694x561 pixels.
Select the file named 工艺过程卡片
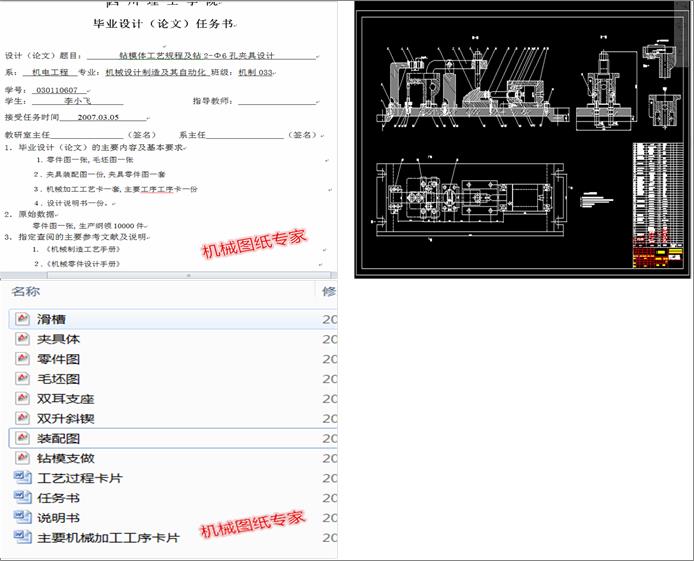point(80,478)
